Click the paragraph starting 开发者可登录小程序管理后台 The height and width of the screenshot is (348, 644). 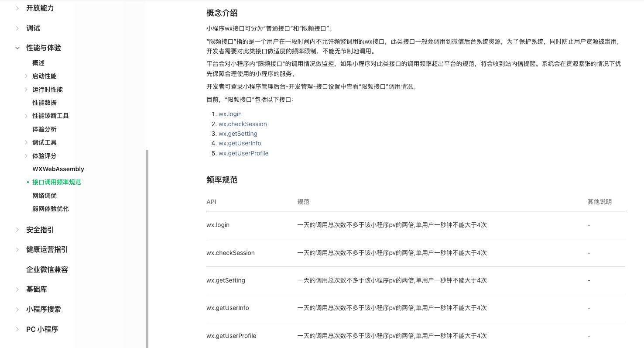(312, 86)
